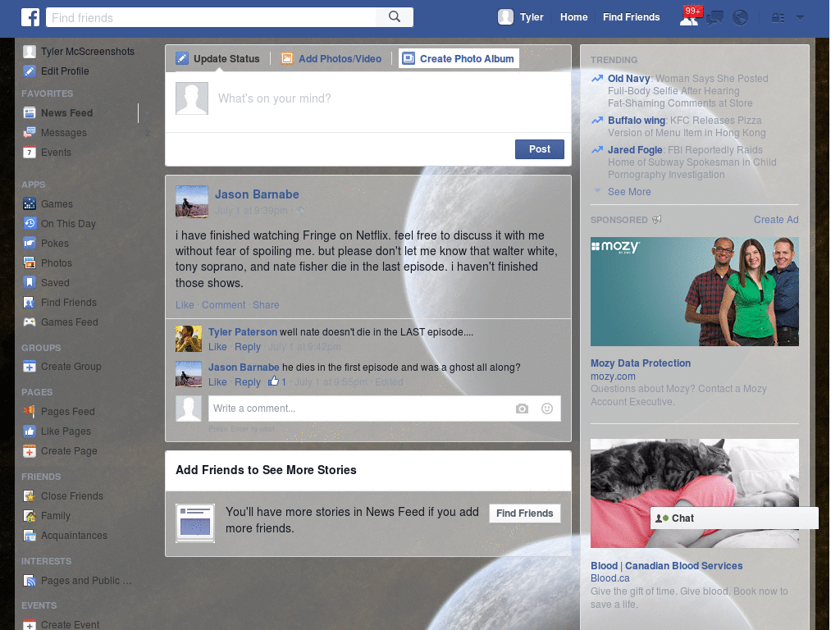This screenshot has width=840, height=630.
Task: Click the Edit Profile pencil icon
Action: (x=30, y=71)
